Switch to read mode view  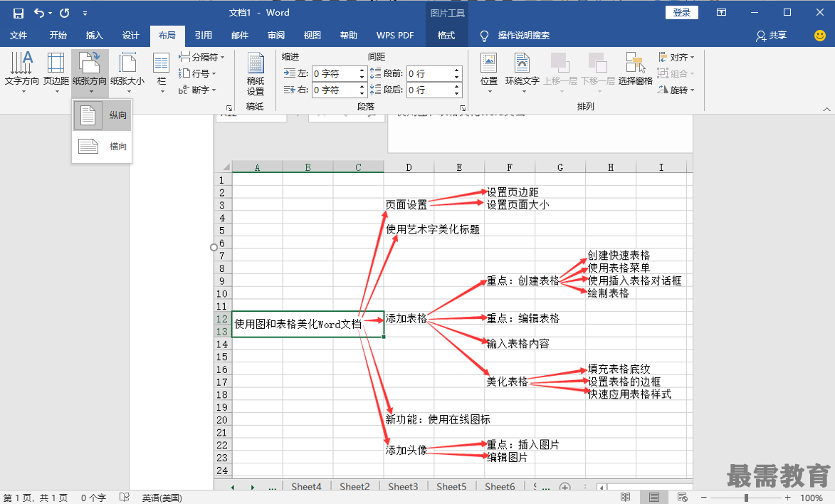(625, 498)
